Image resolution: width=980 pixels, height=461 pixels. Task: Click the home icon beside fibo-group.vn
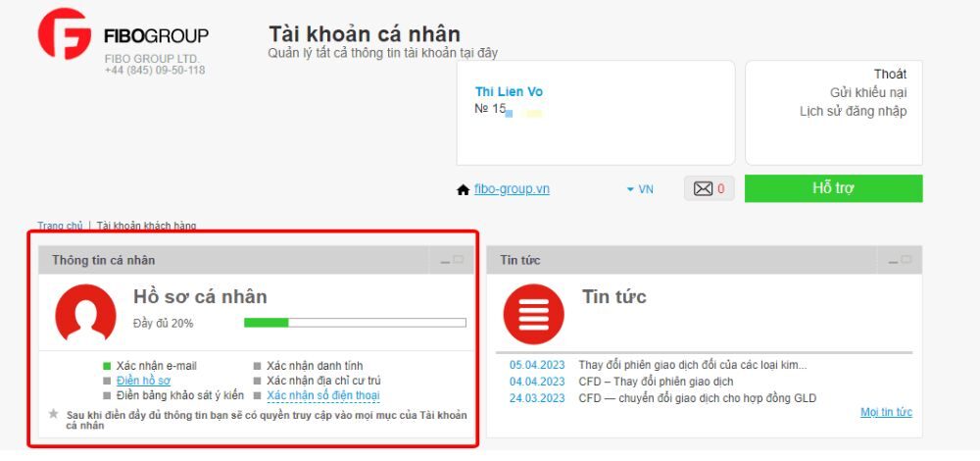463,189
